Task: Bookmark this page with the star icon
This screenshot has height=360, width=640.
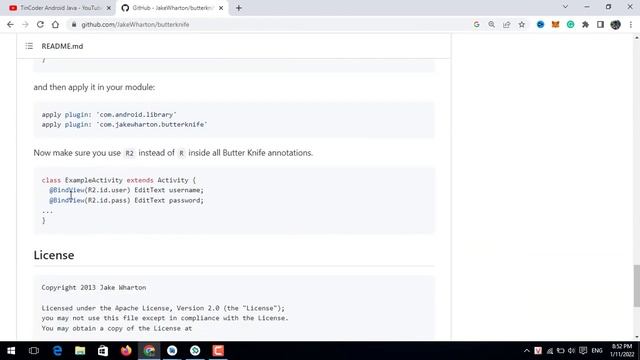Action: coord(522,24)
